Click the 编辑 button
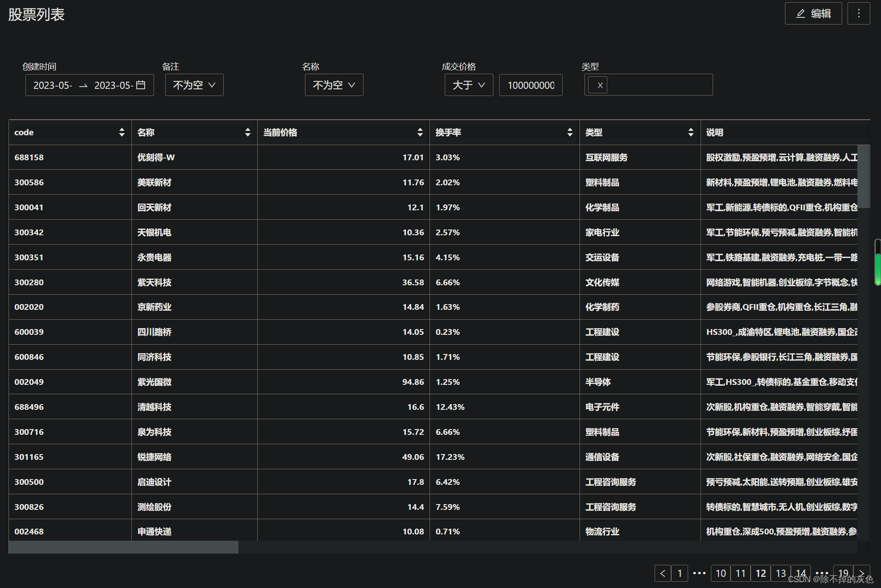Image resolution: width=881 pixels, height=588 pixels. point(813,13)
